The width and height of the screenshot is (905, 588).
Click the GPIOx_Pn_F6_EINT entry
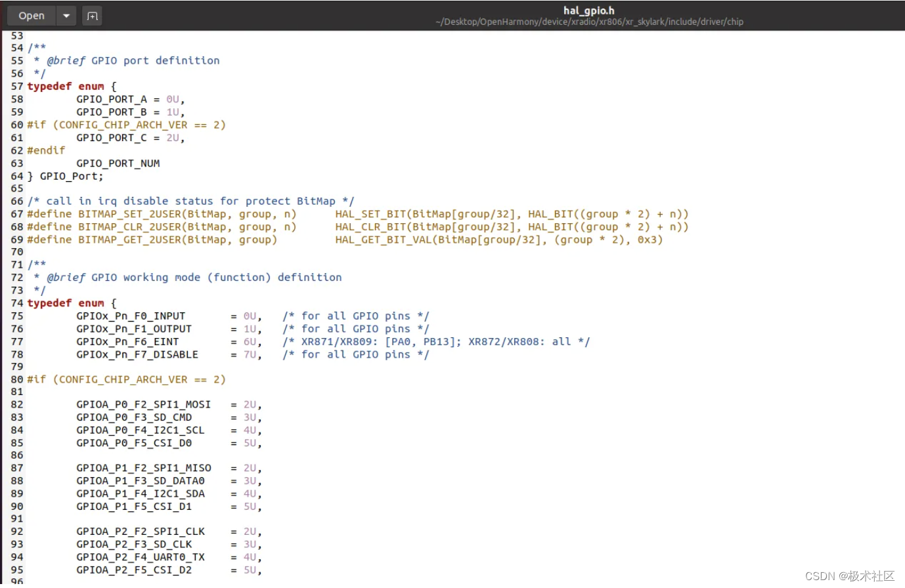tap(127, 341)
